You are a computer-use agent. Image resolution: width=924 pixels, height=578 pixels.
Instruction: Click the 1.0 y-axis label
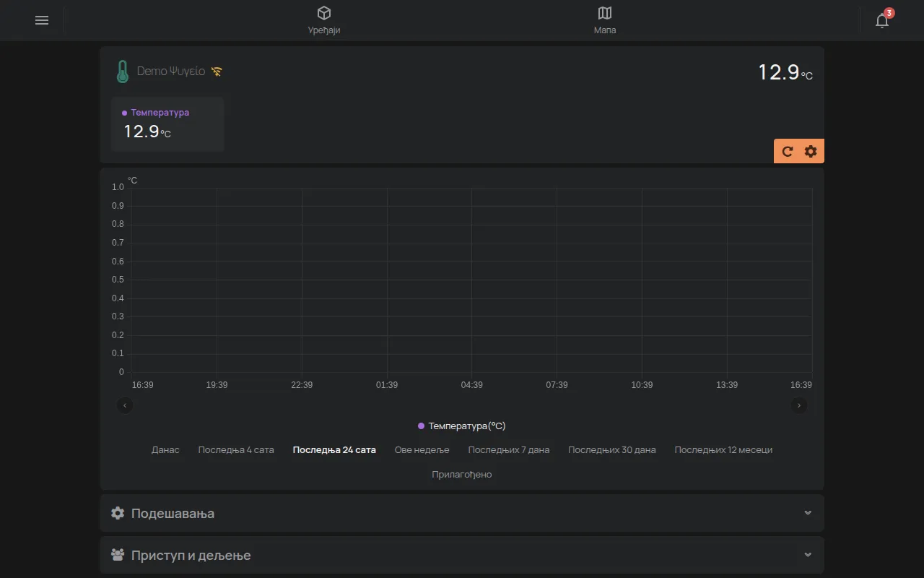118,187
